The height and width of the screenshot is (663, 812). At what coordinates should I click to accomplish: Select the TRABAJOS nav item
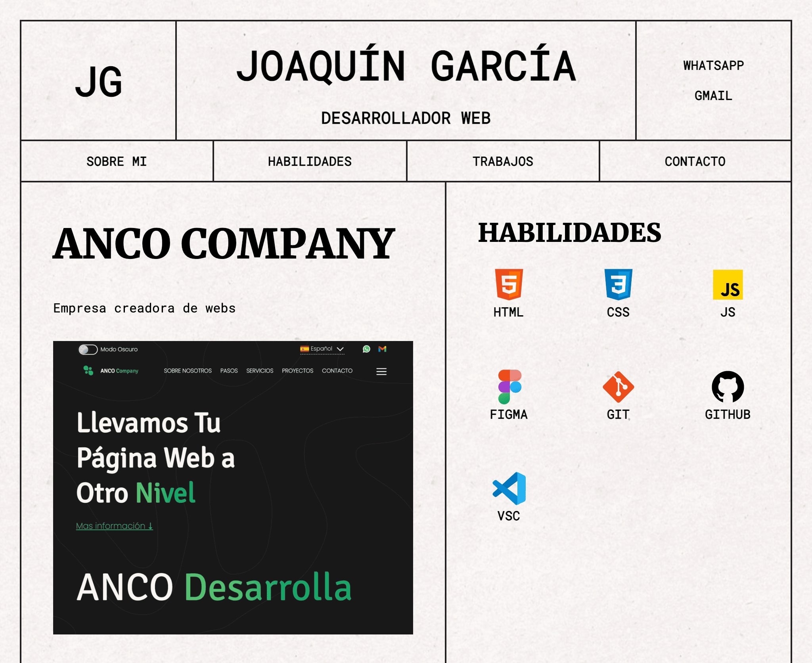click(x=503, y=161)
